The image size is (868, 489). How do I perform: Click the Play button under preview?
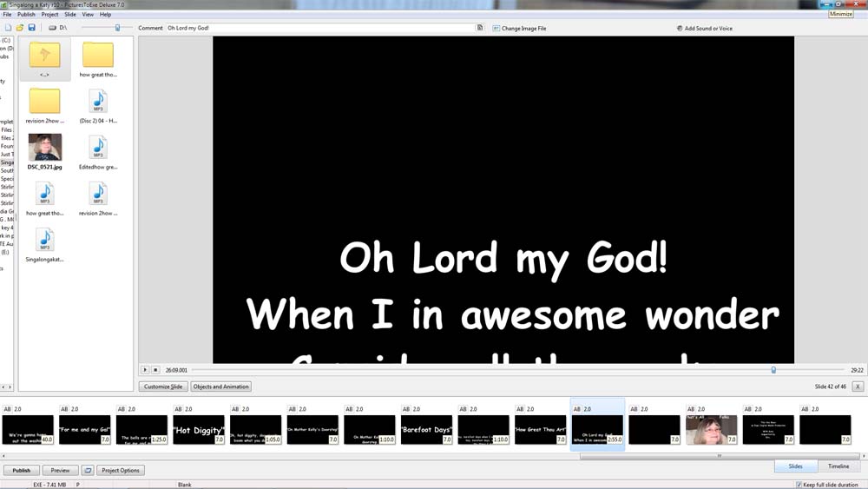point(145,370)
